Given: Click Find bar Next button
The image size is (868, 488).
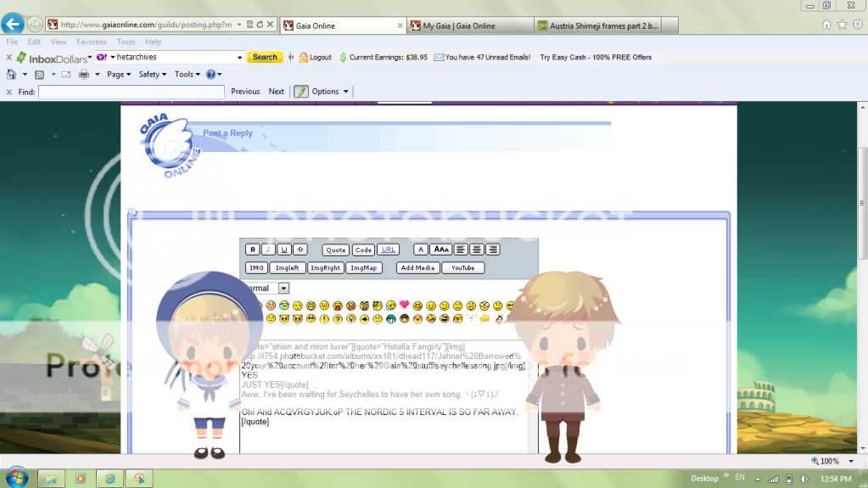Looking at the screenshot, I should tap(277, 92).
